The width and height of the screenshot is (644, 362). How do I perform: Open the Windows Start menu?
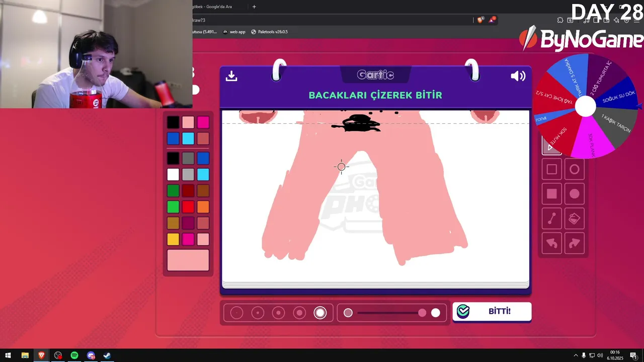click(x=8, y=355)
